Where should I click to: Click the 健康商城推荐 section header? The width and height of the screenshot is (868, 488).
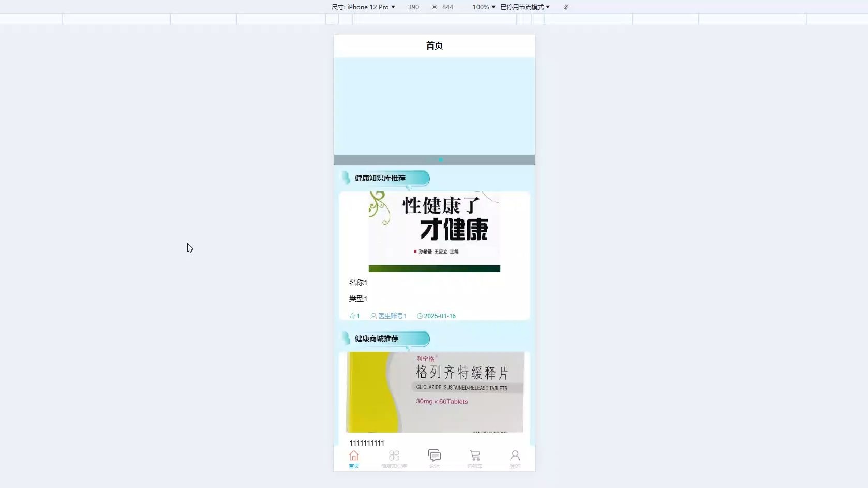point(385,338)
